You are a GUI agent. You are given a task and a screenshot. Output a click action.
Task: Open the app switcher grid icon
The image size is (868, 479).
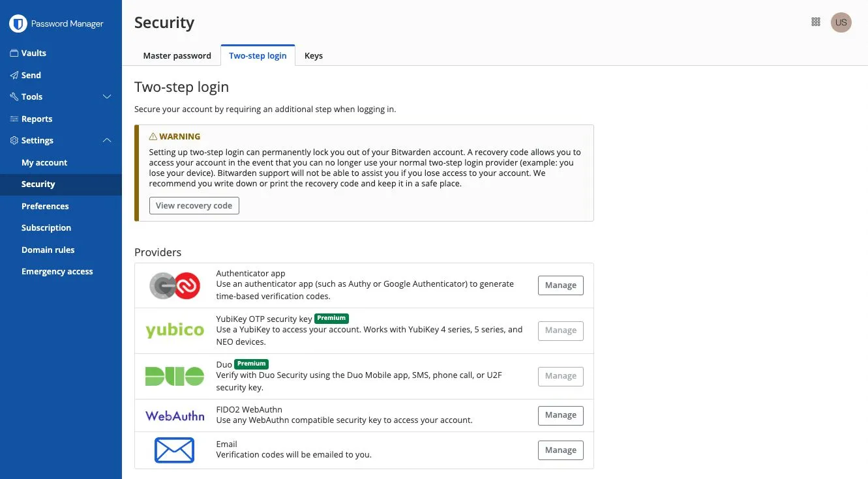coord(815,22)
